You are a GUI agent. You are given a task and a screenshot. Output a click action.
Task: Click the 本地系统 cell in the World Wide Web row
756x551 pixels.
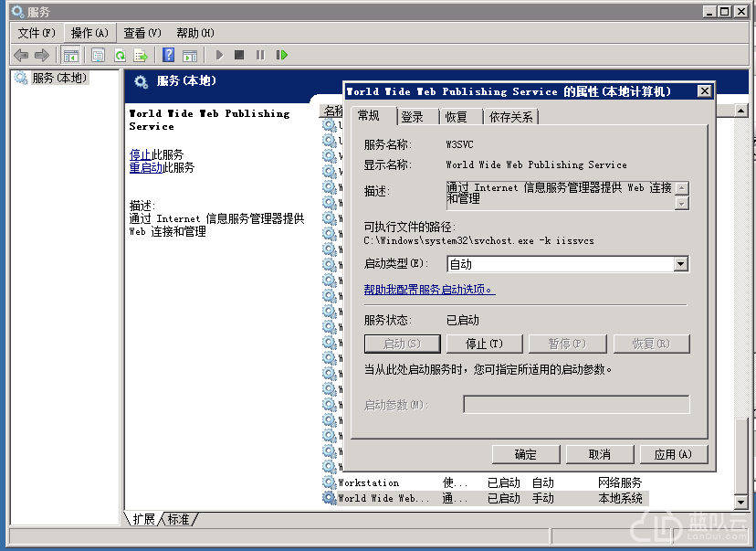[620, 497]
